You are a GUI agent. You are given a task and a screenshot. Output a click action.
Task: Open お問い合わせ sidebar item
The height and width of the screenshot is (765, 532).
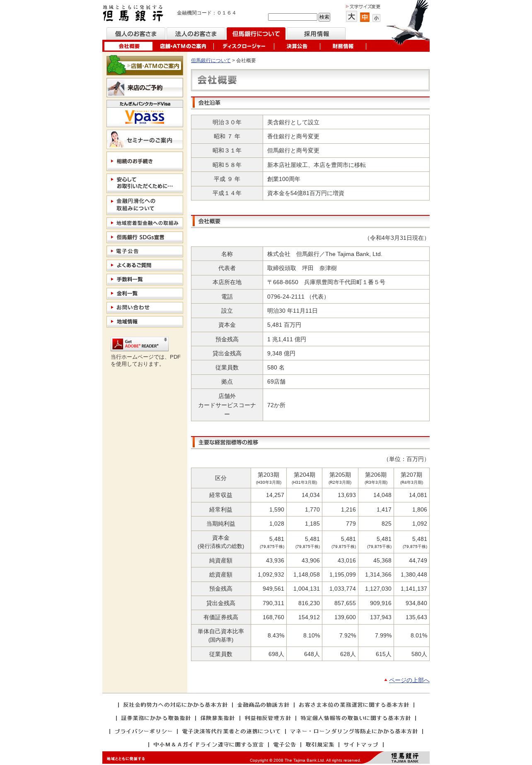[145, 308]
